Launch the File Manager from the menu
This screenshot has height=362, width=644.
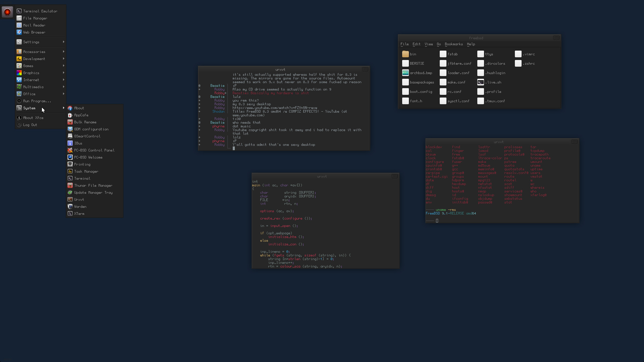35,18
